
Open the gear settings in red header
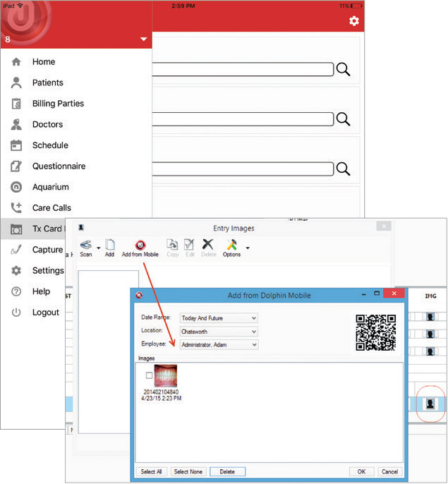[354, 21]
